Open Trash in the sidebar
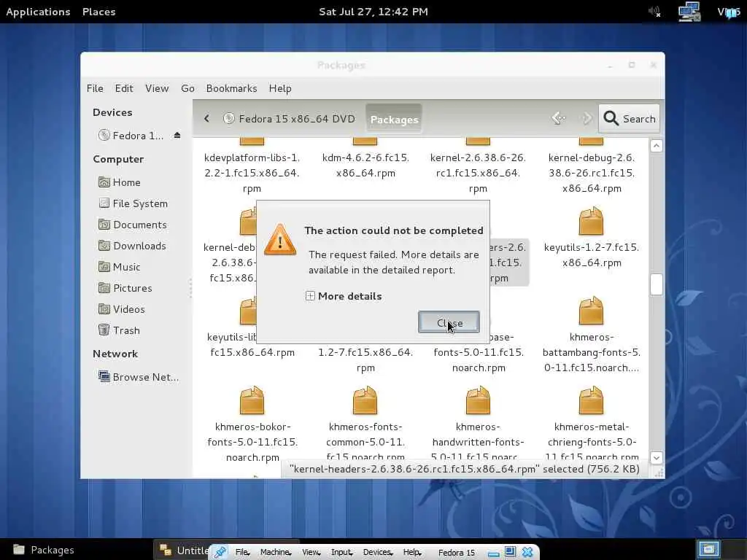 tap(119, 330)
